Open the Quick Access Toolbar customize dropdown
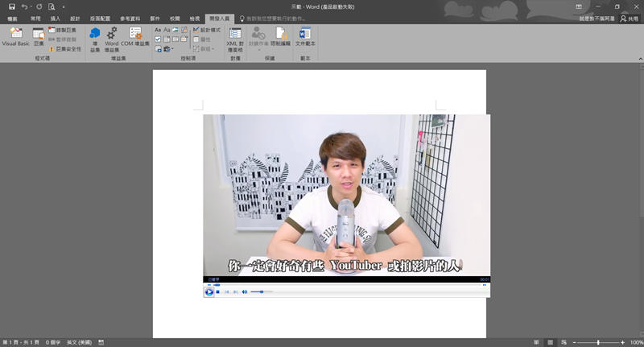644x347 pixels. [64, 6]
